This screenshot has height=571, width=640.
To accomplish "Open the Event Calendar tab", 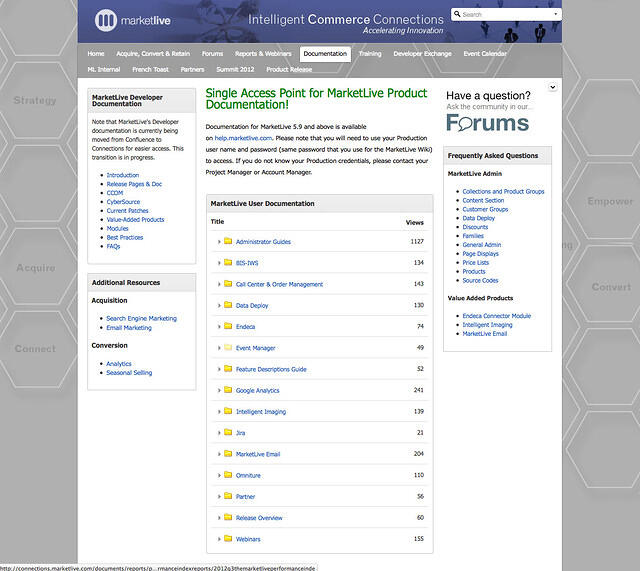I will (x=485, y=53).
